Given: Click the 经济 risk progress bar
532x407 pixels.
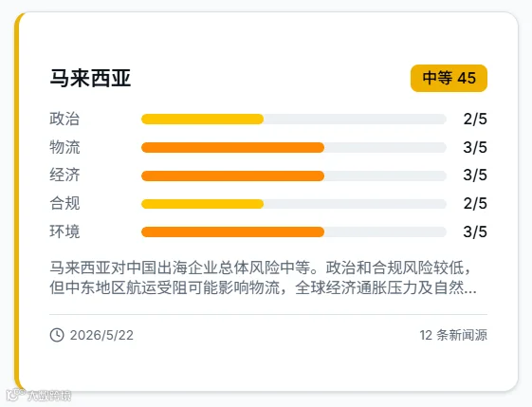Looking at the screenshot, I should pyautogui.click(x=293, y=176).
